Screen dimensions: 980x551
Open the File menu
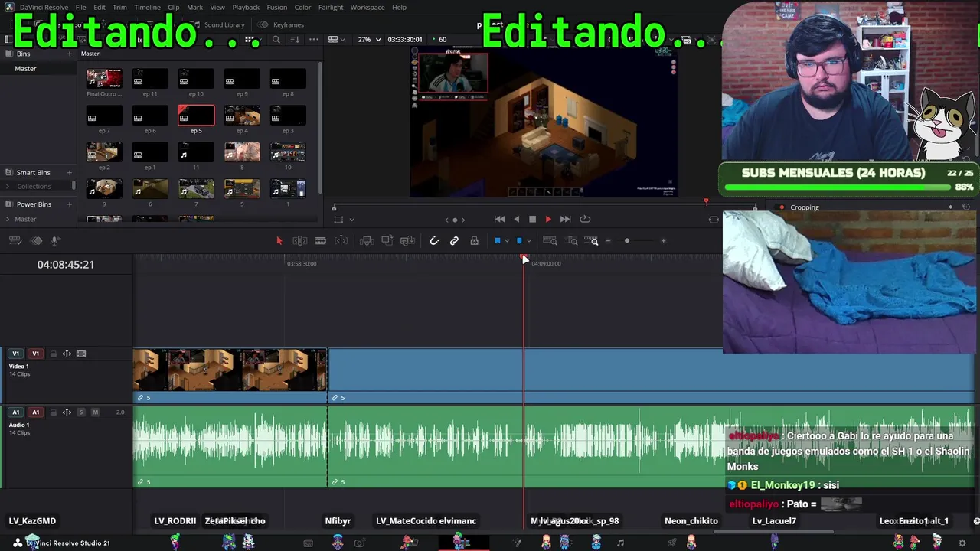coord(80,8)
